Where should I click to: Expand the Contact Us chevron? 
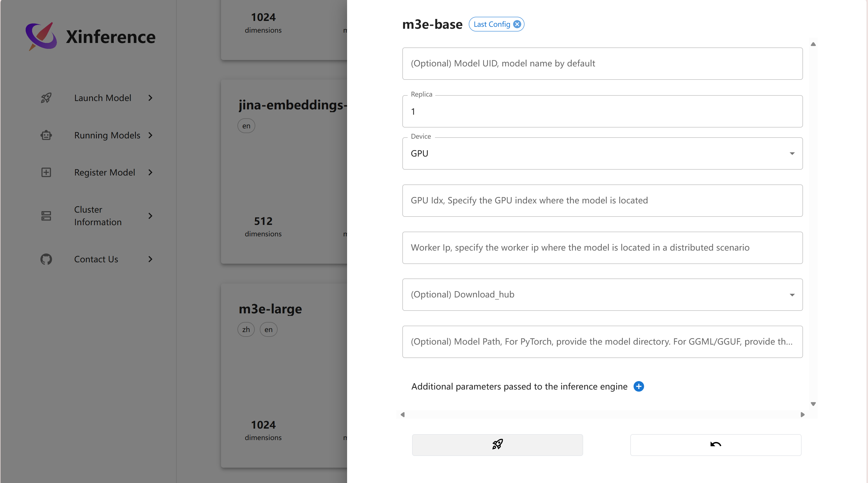[x=150, y=259]
